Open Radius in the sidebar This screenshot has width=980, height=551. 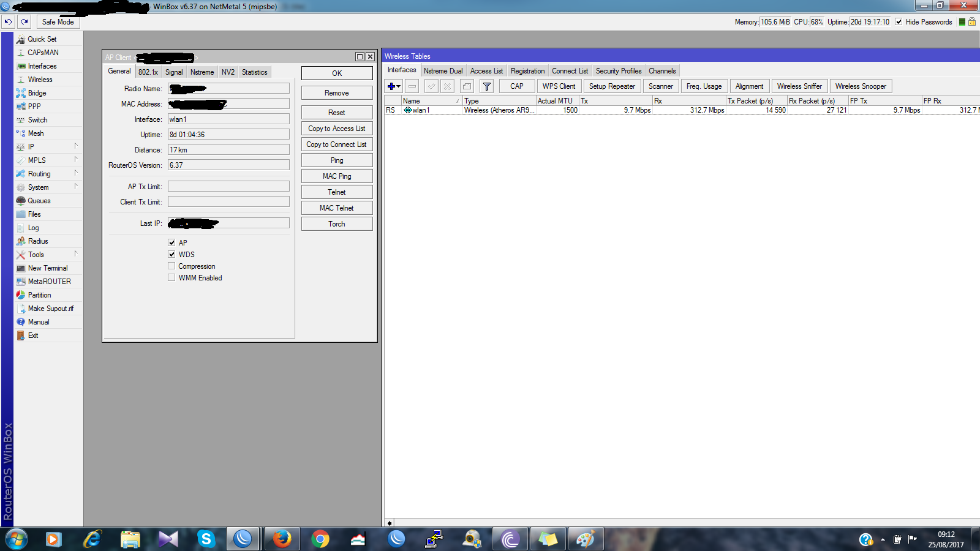38,241
